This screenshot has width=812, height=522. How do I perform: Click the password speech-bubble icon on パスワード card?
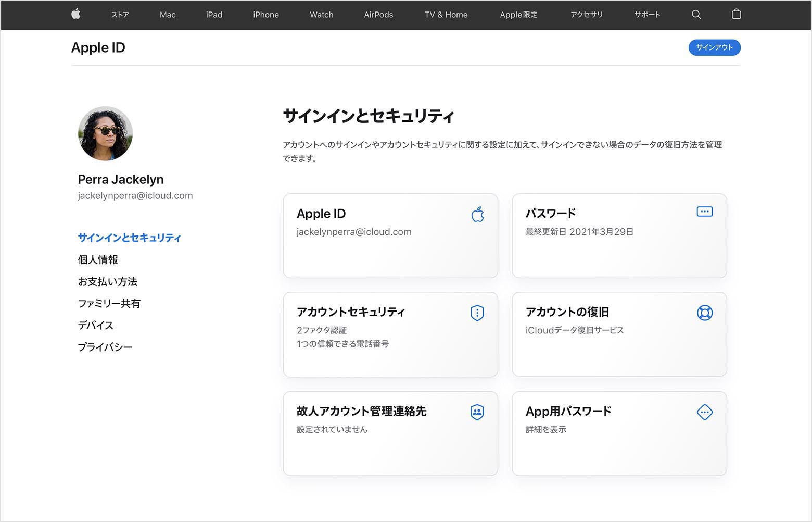[704, 212]
